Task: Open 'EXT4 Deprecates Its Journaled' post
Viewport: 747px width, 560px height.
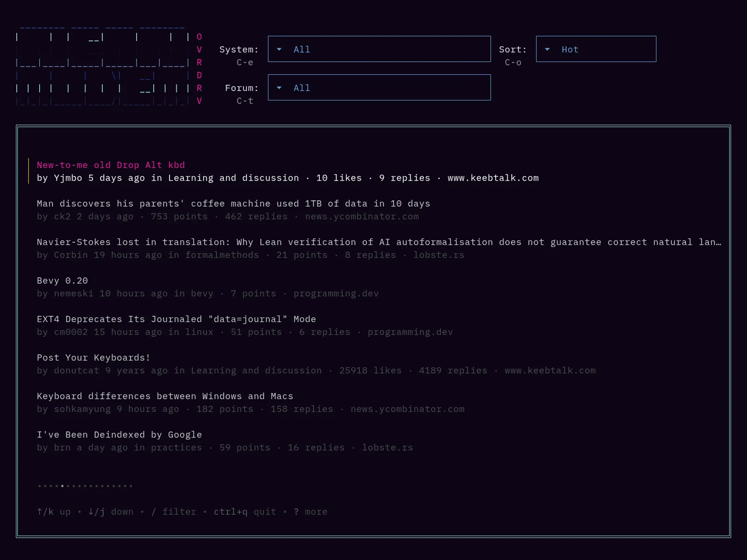Action: tap(176, 319)
